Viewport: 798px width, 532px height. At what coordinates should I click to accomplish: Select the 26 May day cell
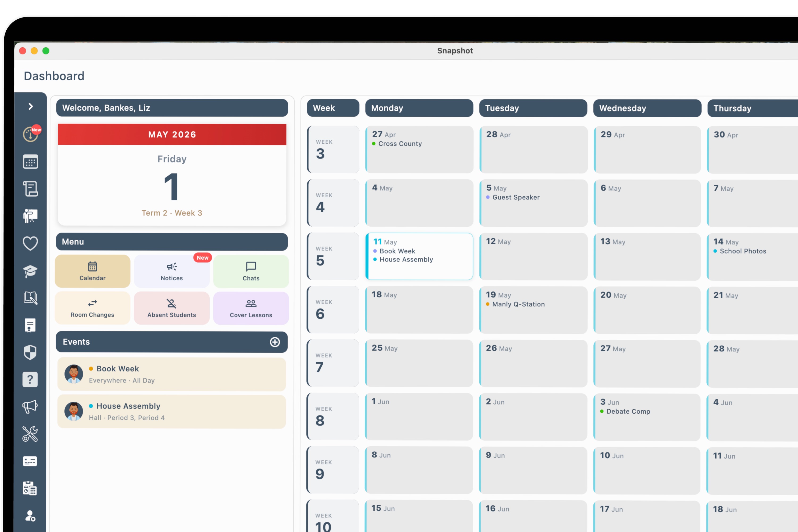coord(533,363)
